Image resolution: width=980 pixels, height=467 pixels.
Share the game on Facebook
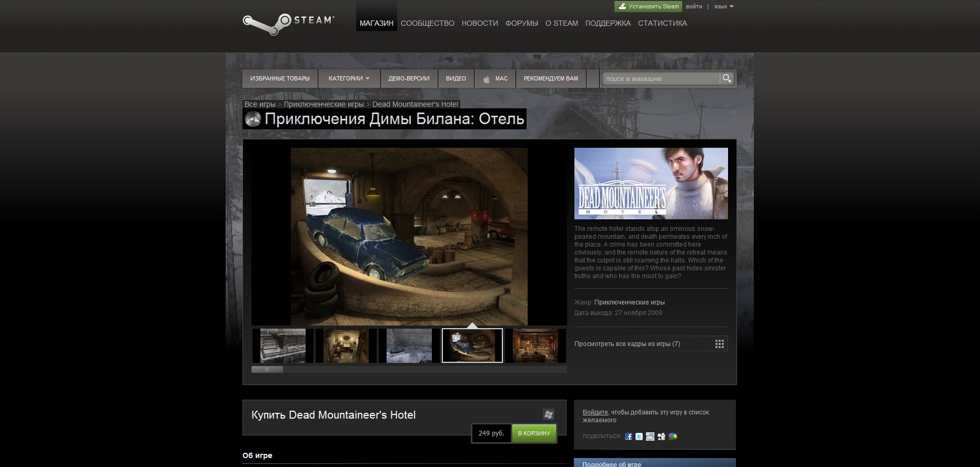tap(628, 436)
